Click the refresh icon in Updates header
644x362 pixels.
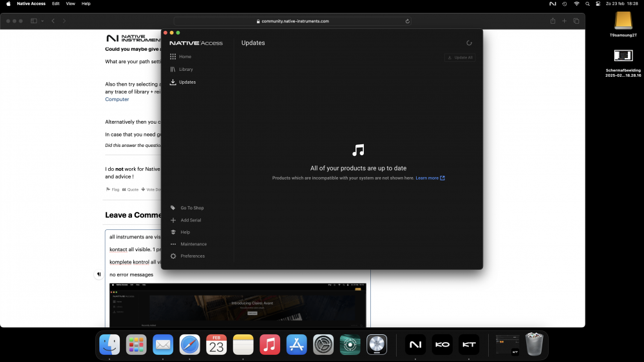click(x=469, y=43)
